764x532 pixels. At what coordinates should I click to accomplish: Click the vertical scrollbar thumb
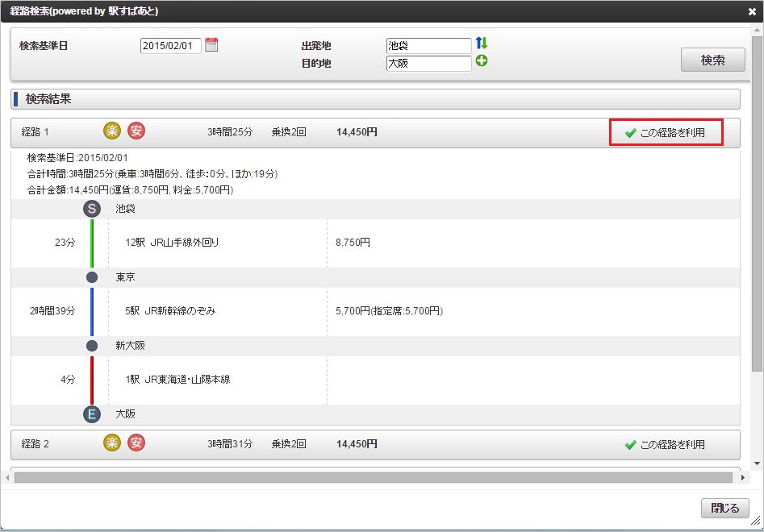(757, 203)
